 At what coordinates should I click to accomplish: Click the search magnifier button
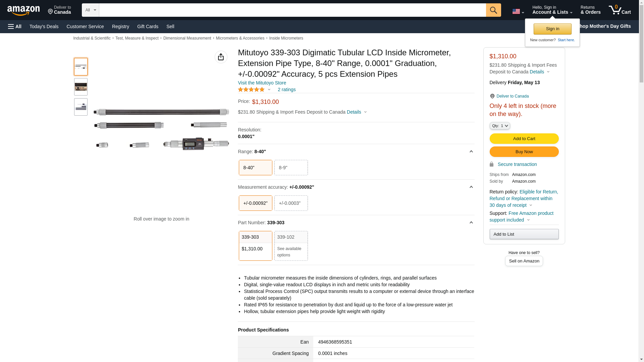(493, 10)
